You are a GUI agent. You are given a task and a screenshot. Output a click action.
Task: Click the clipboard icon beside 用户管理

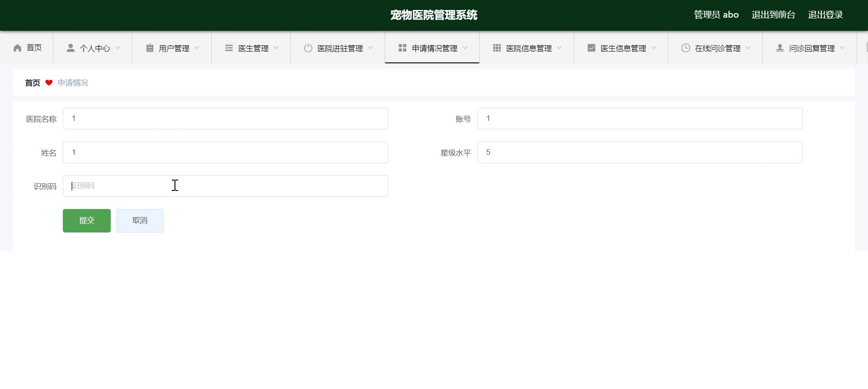click(x=150, y=48)
